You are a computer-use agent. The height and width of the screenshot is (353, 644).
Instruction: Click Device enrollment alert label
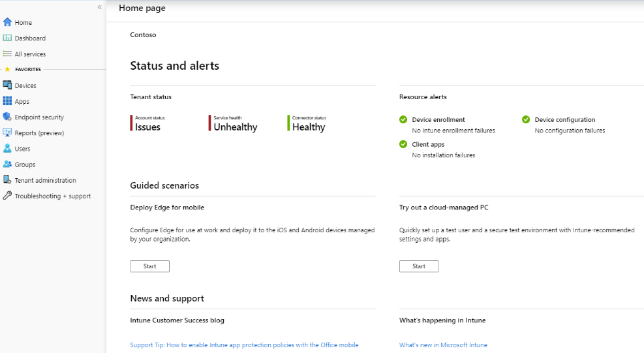click(x=438, y=119)
